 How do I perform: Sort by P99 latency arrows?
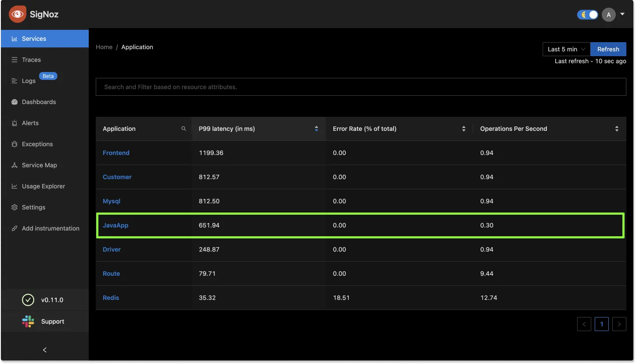316,129
